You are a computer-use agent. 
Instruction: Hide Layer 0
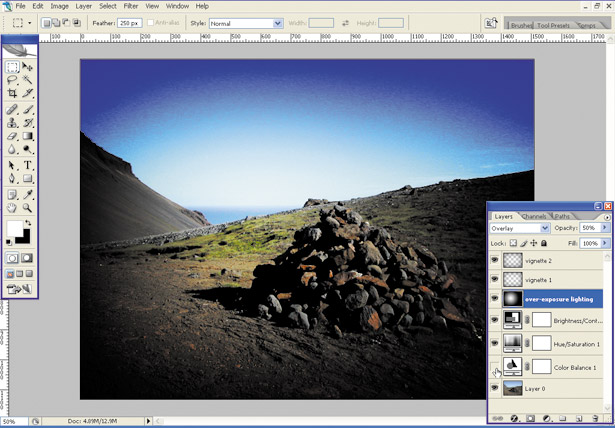point(495,388)
